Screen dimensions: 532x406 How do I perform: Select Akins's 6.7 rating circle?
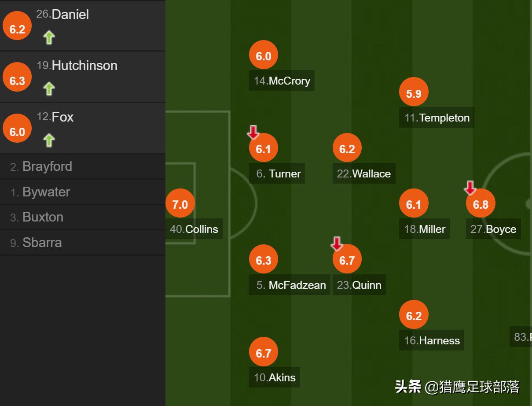click(263, 351)
